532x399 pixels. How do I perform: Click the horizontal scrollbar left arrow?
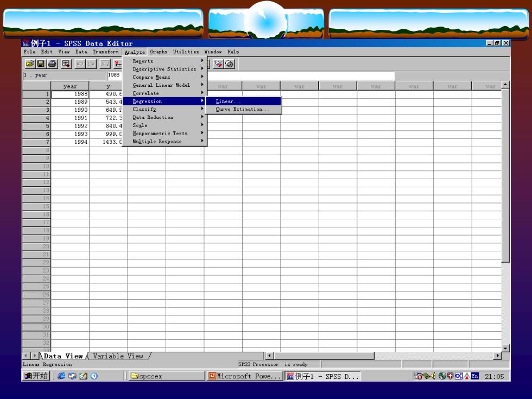click(270, 356)
